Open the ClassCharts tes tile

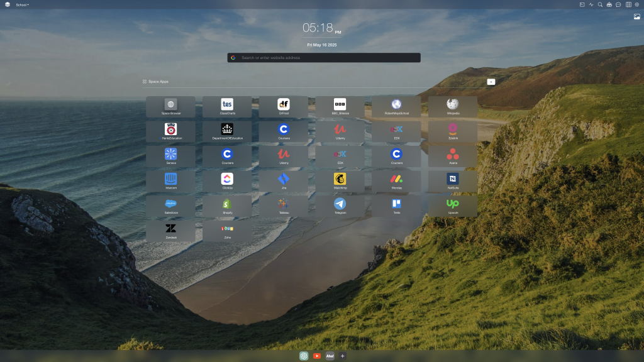227,107
